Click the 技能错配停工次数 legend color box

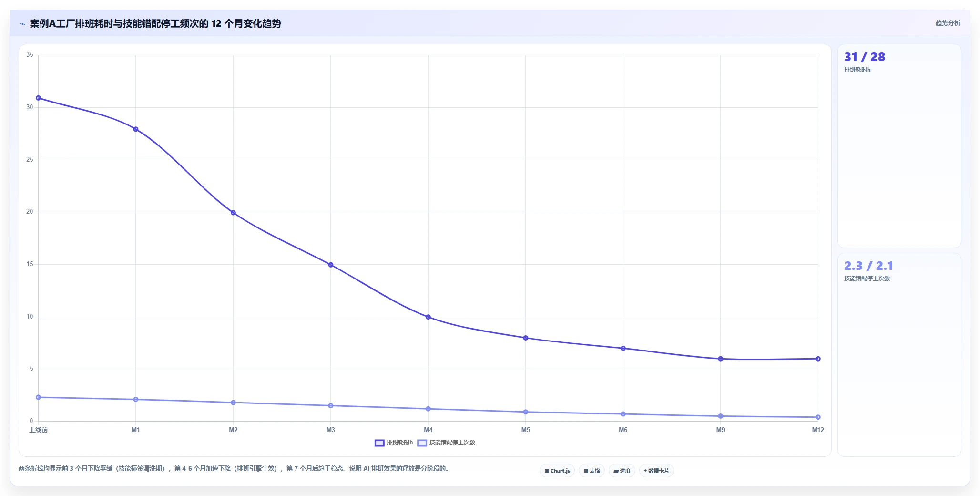click(x=422, y=443)
